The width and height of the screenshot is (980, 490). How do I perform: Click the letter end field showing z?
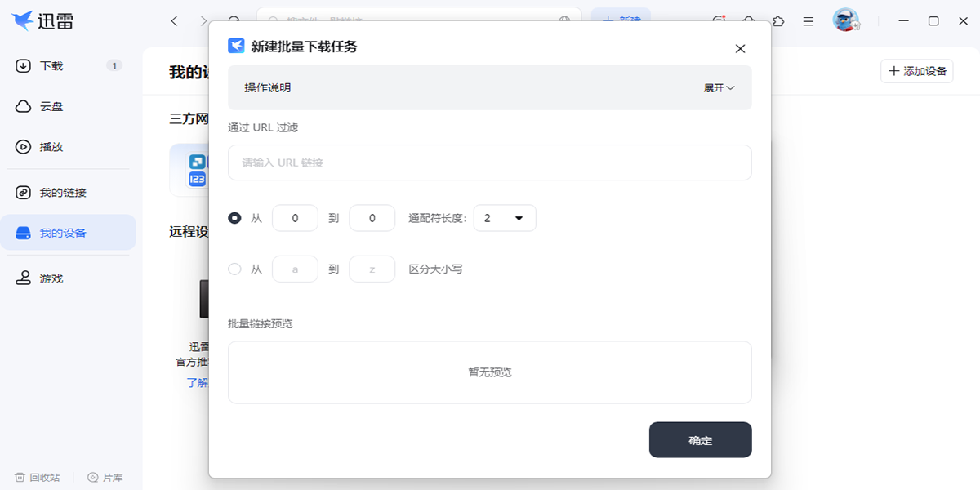[x=372, y=269]
